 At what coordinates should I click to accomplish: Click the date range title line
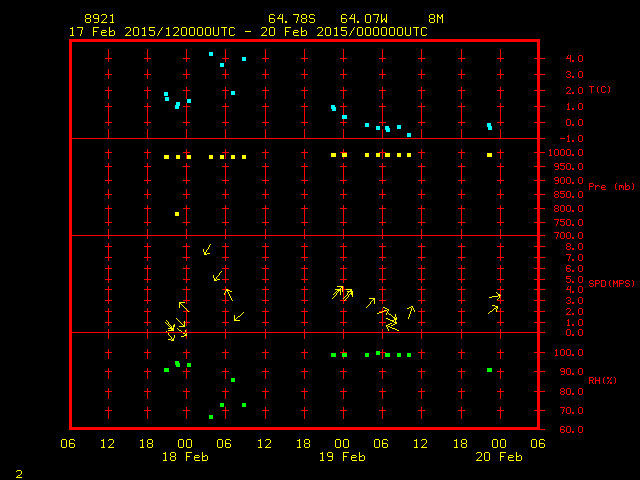coord(248,31)
